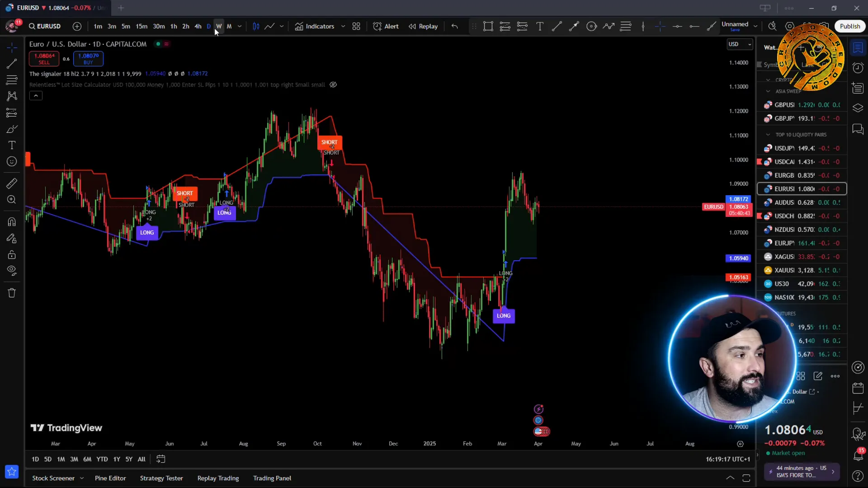Open the help center question icon

(x=858, y=476)
